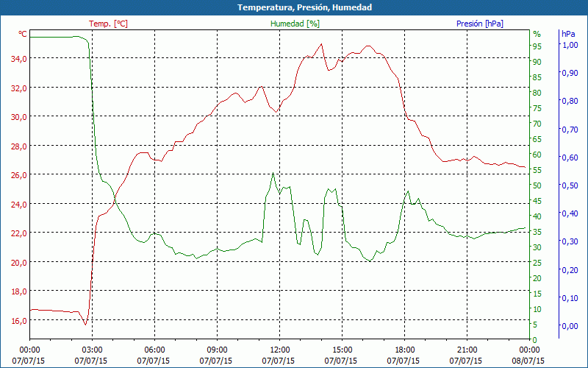
Task: Click the 15:00 time axis label
Action: coord(342,350)
